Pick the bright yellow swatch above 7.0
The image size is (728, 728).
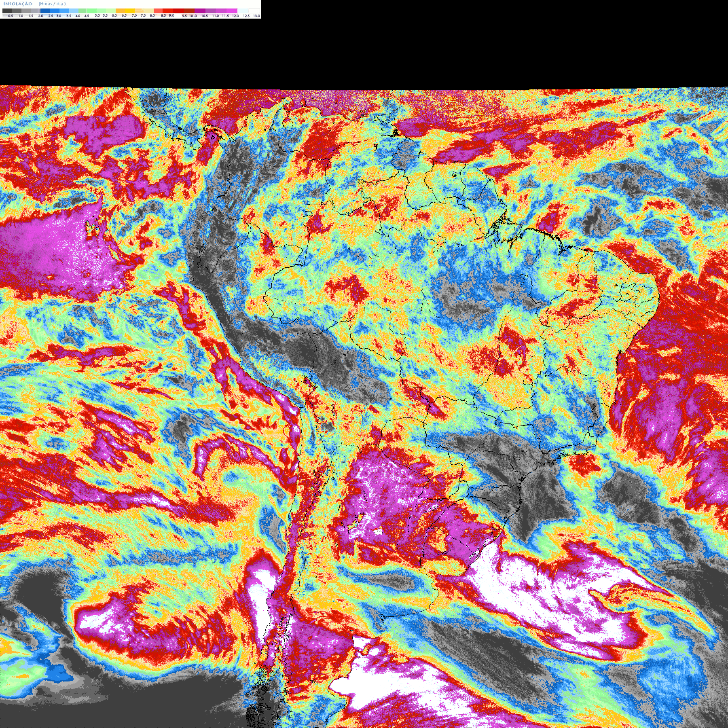point(130,11)
